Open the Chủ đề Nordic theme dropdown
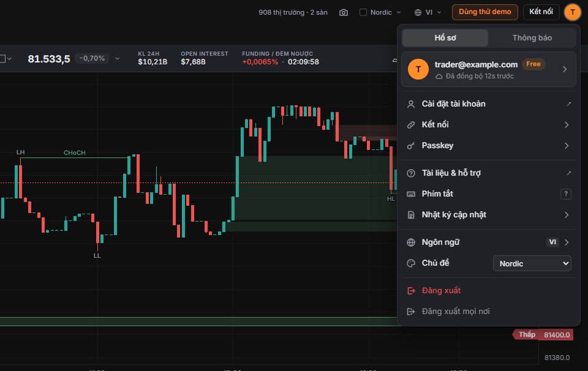The height and width of the screenshot is (371, 588). (x=532, y=263)
